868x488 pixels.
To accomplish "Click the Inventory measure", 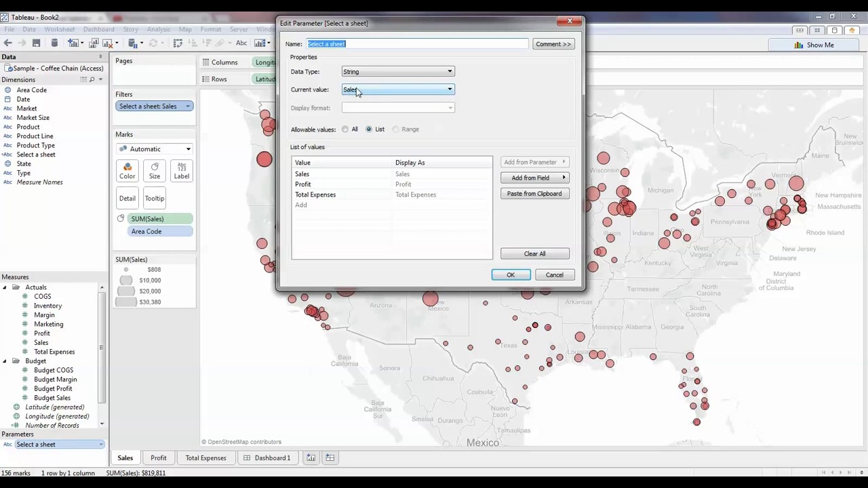I will (47, 306).
